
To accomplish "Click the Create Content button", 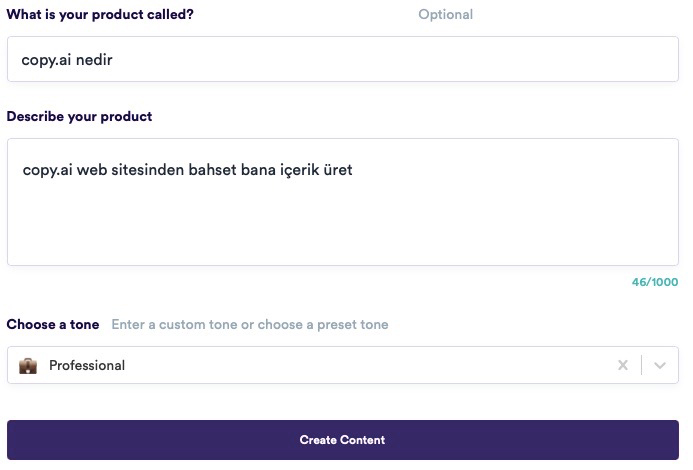I will pyautogui.click(x=343, y=440).
